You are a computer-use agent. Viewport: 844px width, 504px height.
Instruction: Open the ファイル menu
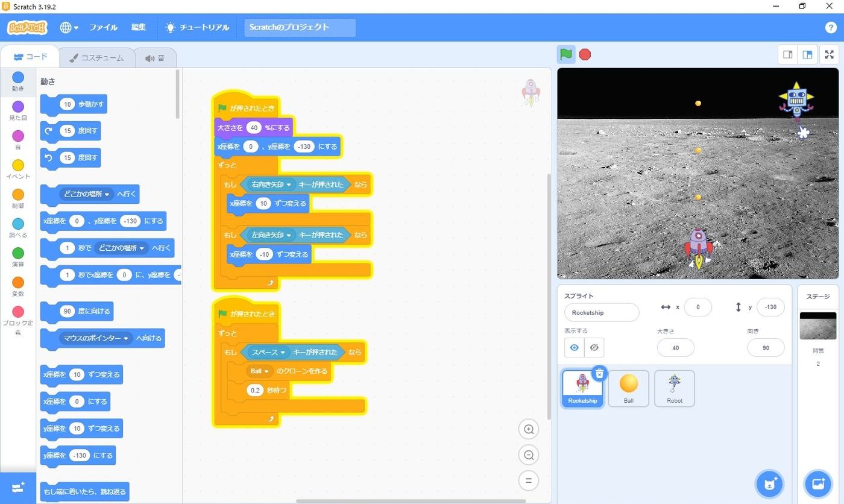click(103, 27)
